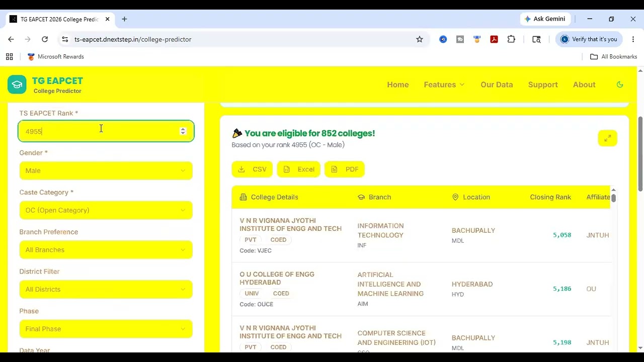The width and height of the screenshot is (644, 362).
Task: Expand results table to fullscreen
Action: (x=607, y=138)
